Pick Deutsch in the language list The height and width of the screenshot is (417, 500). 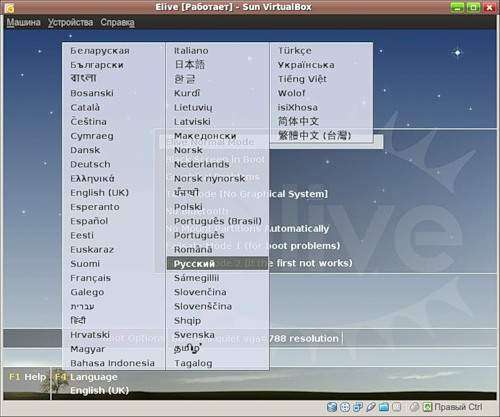90,164
